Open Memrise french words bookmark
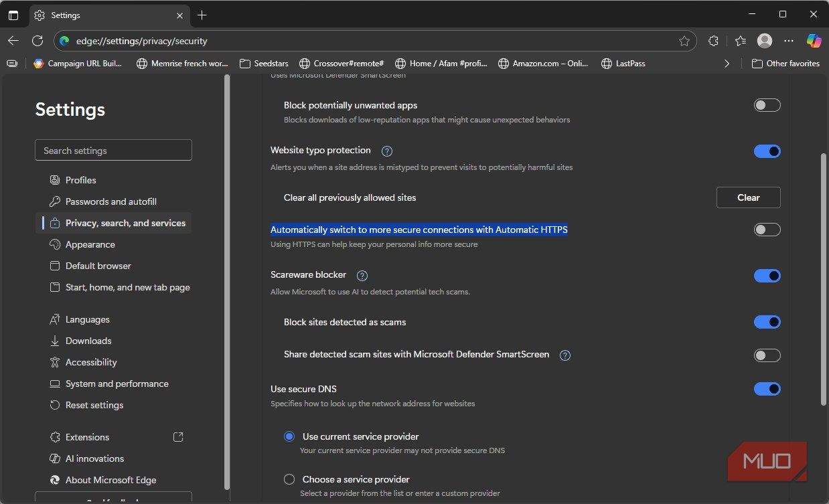This screenshot has width=829, height=504. point(182,64)
